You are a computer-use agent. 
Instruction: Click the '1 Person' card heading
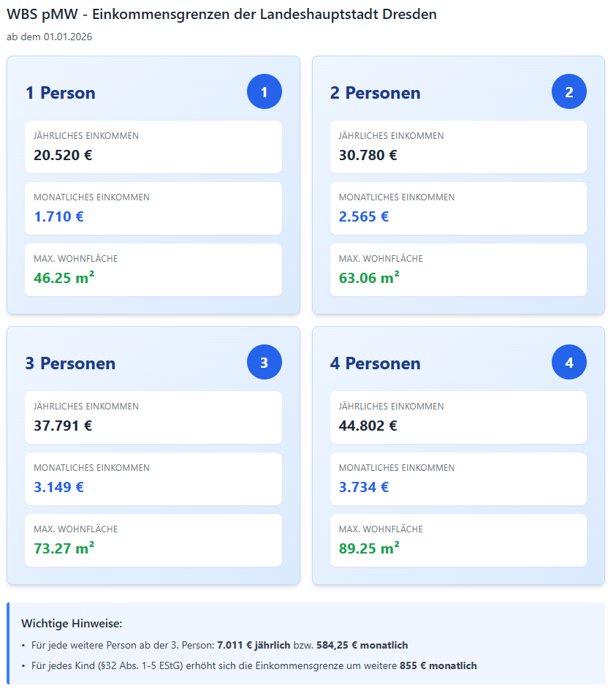(x=61, y=93)
